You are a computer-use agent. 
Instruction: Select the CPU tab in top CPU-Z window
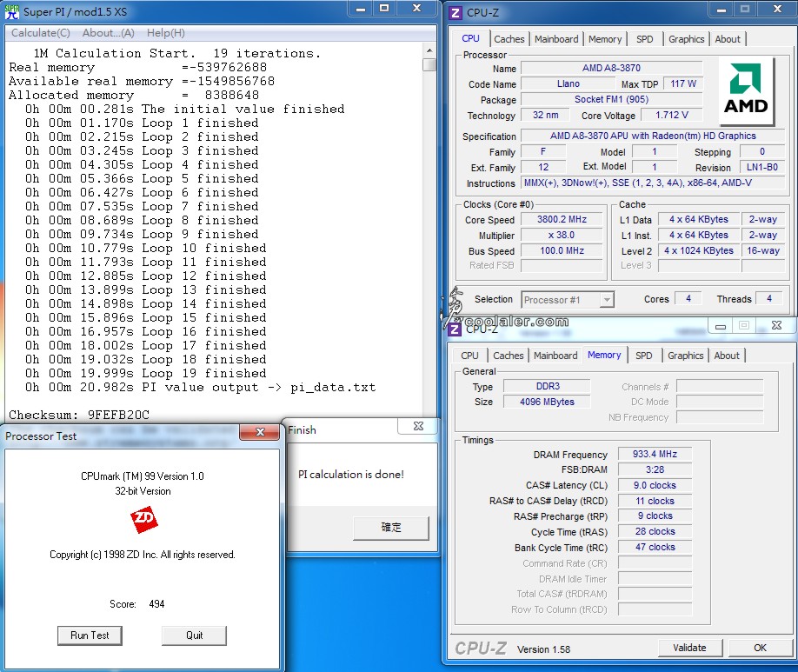coord(471,39)
